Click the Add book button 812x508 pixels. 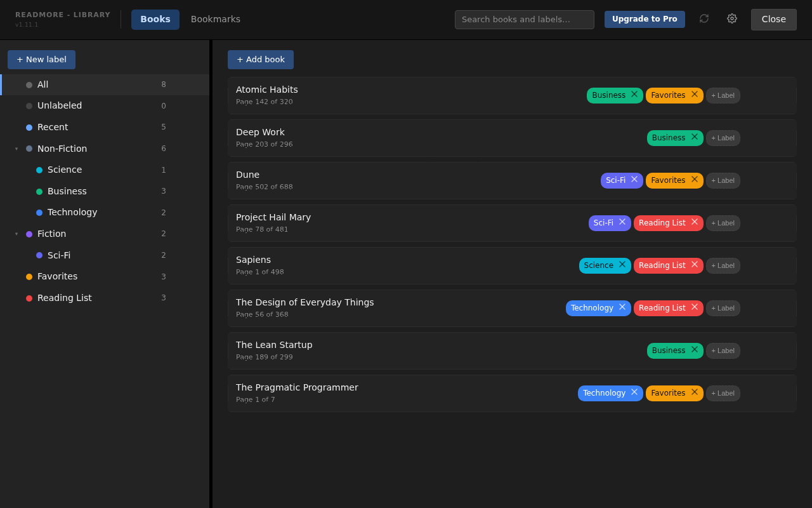tap(261, 60)
